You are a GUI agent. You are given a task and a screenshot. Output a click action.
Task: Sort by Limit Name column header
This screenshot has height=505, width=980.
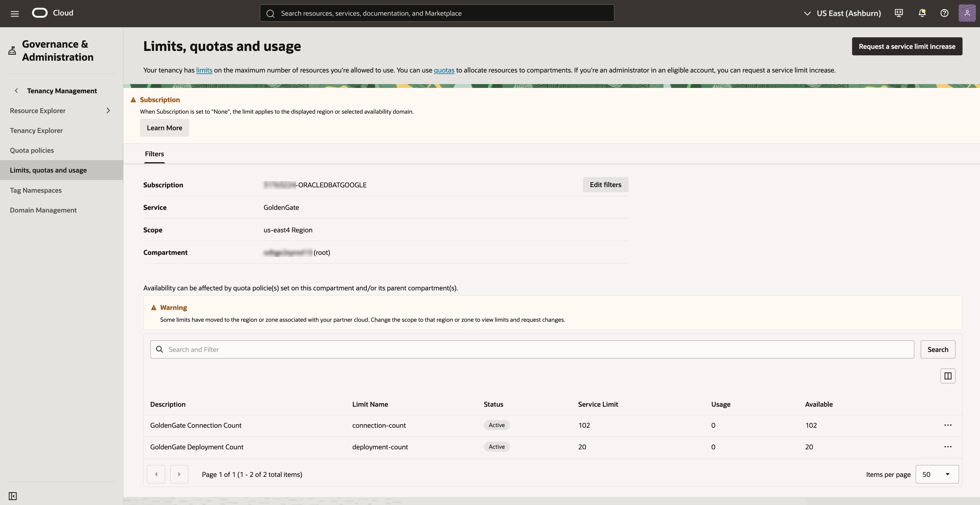click(370, 404)
